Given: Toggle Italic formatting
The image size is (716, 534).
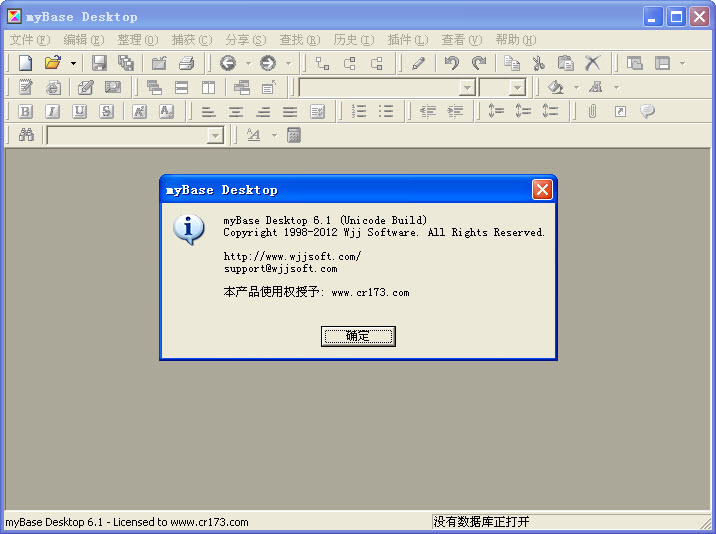Looking at the screenshot, I should point(53,111).
